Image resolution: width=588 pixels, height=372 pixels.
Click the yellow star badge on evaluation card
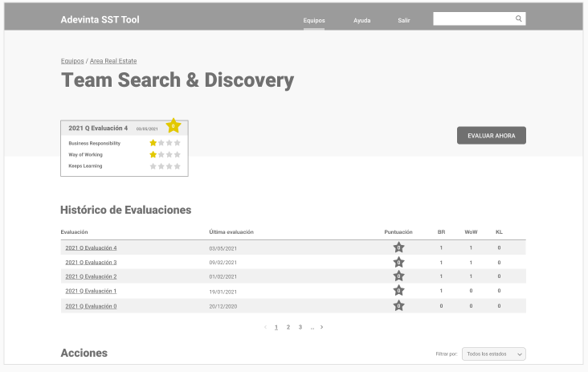(x=173, y=126)
